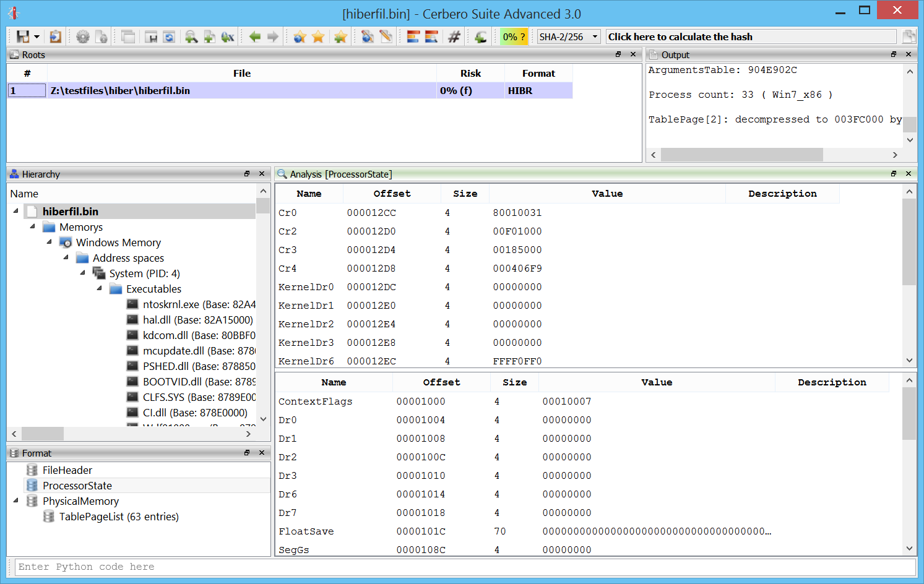Click the window-with-floppy save layout icon

click(151, 37)
